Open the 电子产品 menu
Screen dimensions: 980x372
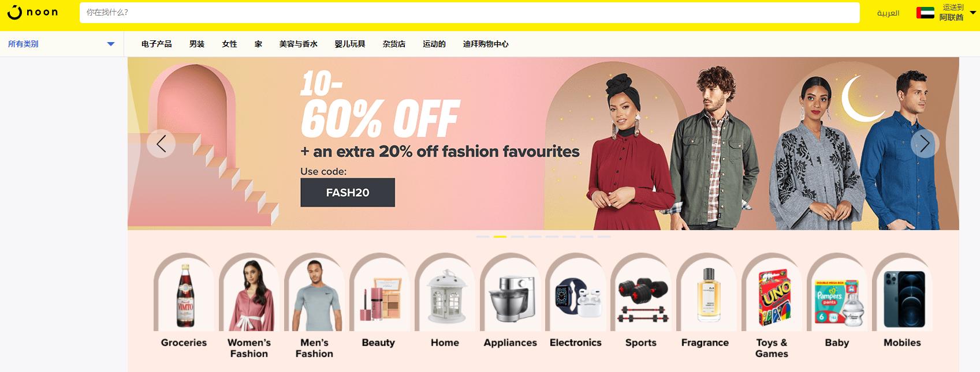pyautogui.click(x=156, y=44)
